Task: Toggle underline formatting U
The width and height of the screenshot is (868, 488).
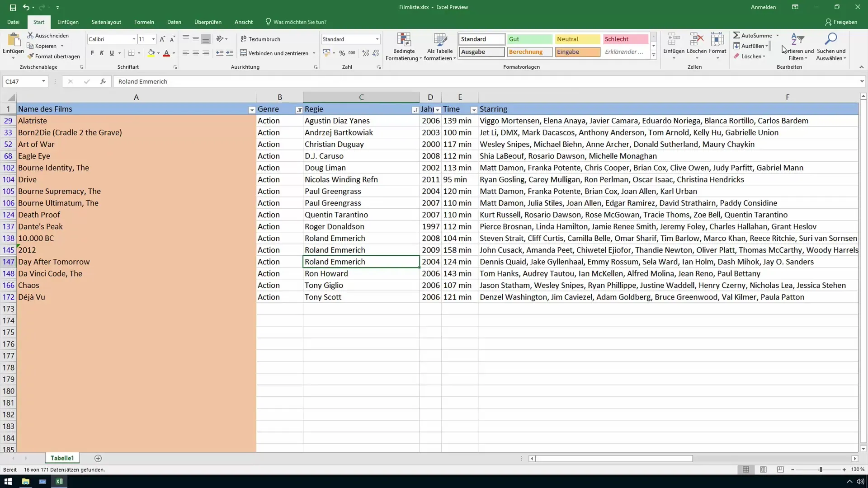Action: (x=112, y=53)
